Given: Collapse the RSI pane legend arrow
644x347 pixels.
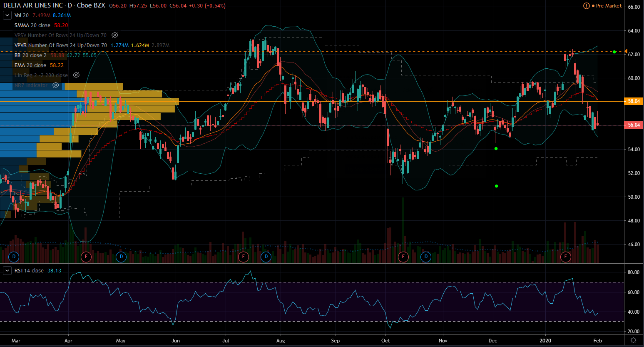Looking at the screenshot, I should (7, 271).
